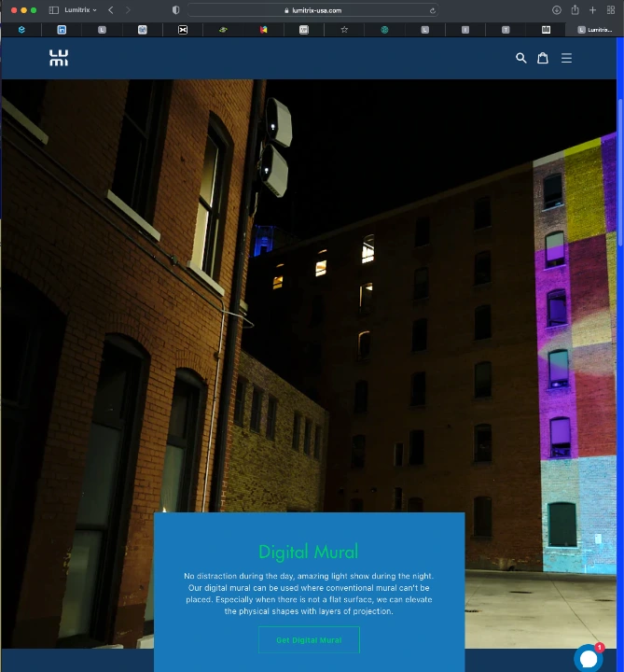This screenshot has width=624, height=672.
Task: Reload the page with the refresh icon
Action: pos(433,10)
